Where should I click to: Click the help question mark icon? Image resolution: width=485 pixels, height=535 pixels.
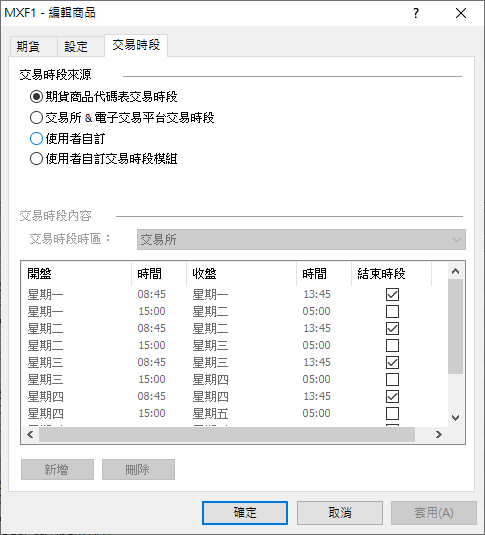coord(416,13)
